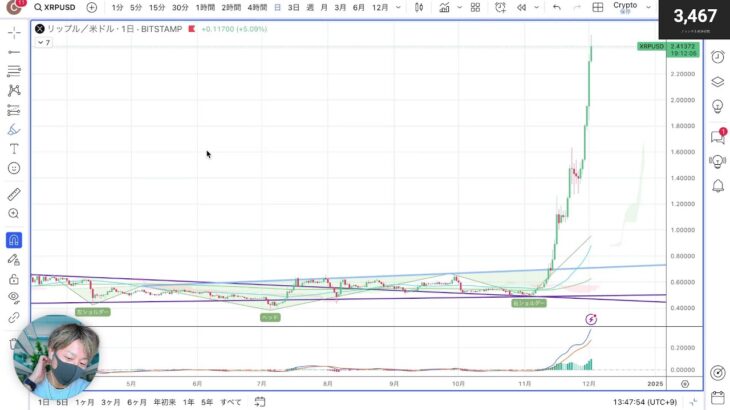Select the ruler measure tool
Image resolution: width=730 pixels, height=410 pixels.
pyautogui.click(x=14, y=194)
